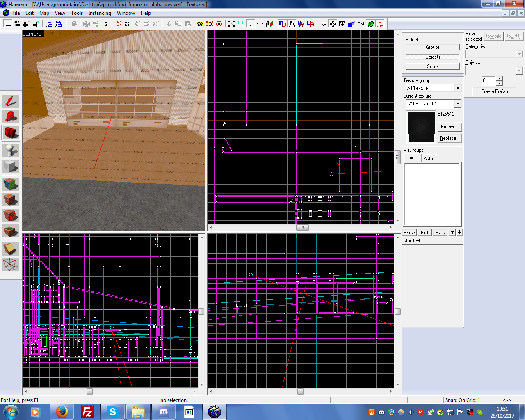The height and width of the screenshot is (420, 525).
Task: Open the Tools menu
Action: click(x=77, y=13)
